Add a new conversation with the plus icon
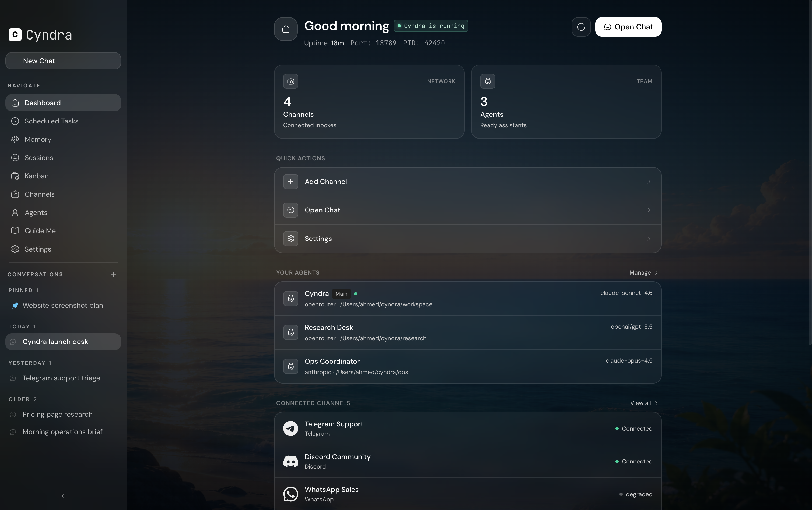 point(114,275)
